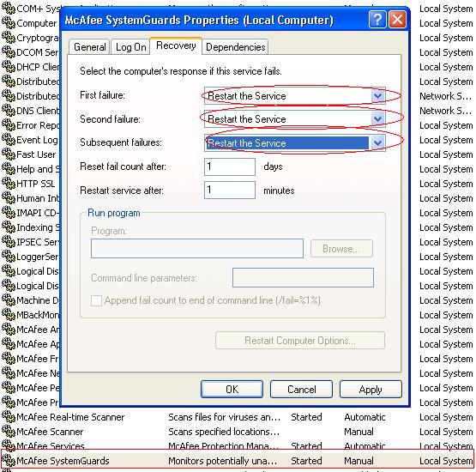Click the Command line parameters field

(303, 277)
